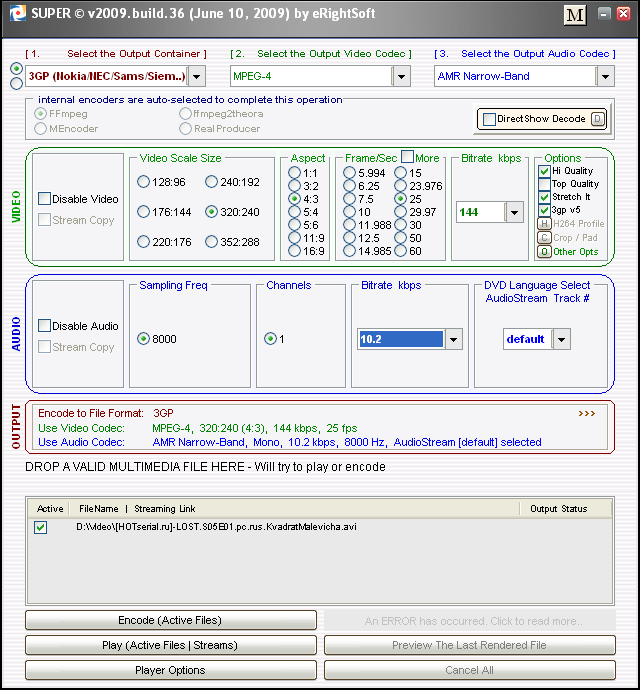Click the Active column header
Screen dimensions: 640x690
(x=50, y=509)
